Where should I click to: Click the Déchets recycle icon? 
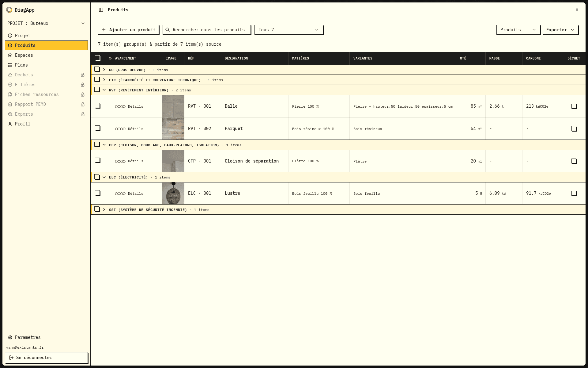10,75
